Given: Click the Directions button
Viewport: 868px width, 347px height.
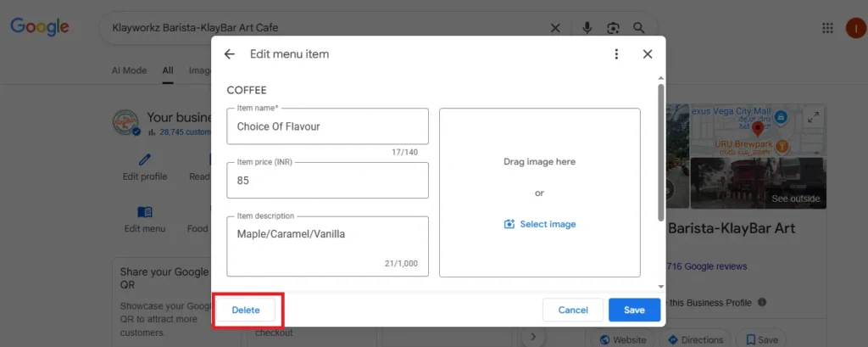Looking at the screenshot, I should 695,340.
